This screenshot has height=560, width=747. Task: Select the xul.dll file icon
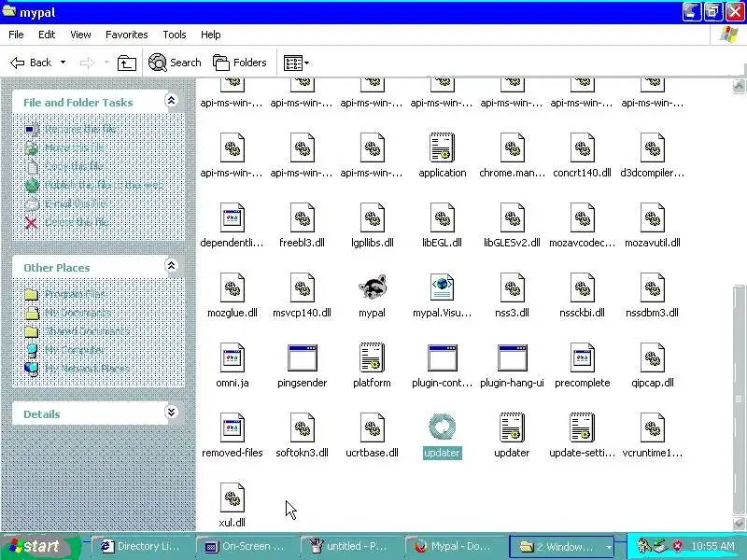tap(233, 497)
